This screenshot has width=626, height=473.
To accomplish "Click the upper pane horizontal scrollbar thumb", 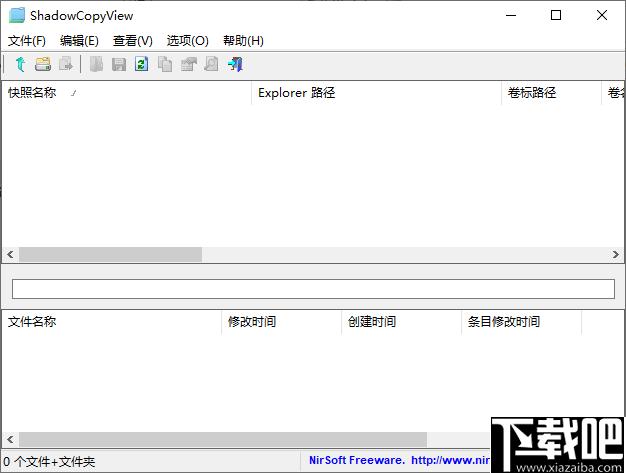I will click(110, 254).
